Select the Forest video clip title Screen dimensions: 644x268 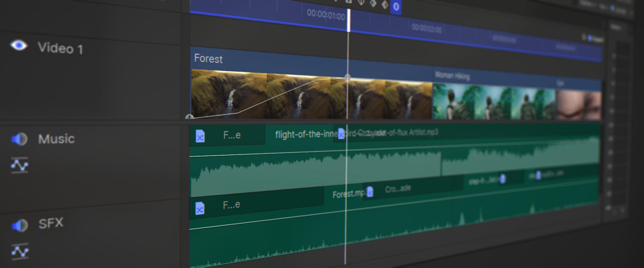coord(208,59)
